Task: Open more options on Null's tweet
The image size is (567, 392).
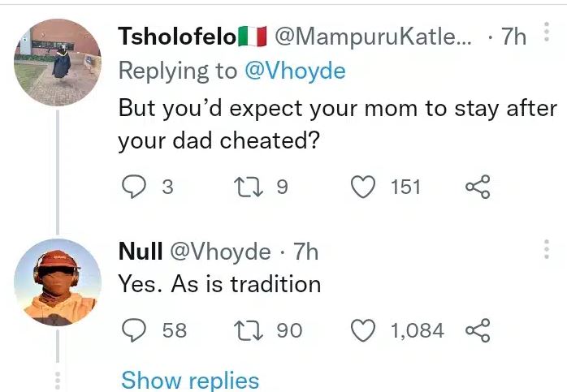Action: 547,248
